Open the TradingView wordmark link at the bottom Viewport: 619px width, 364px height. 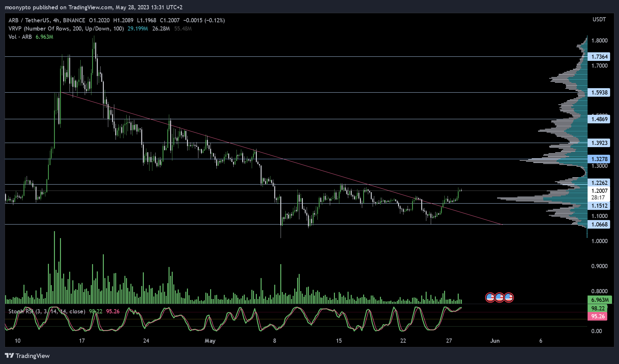coord(33,356)
